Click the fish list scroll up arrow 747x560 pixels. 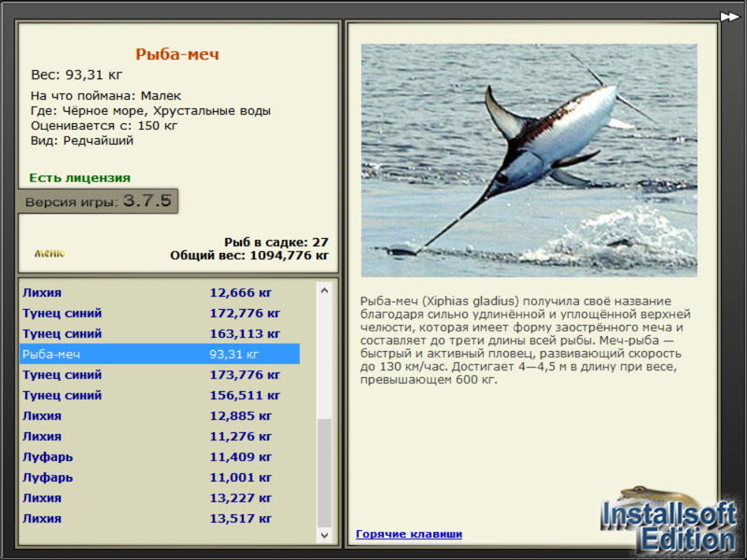point(324,290)
